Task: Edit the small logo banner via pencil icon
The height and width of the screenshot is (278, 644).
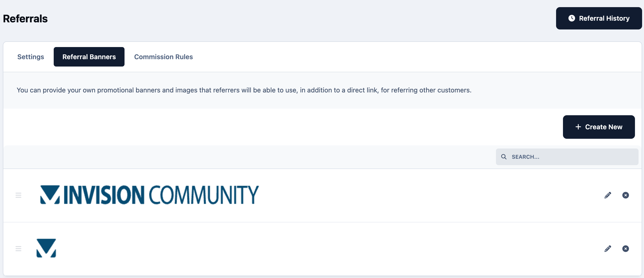Action: [608, 249]
